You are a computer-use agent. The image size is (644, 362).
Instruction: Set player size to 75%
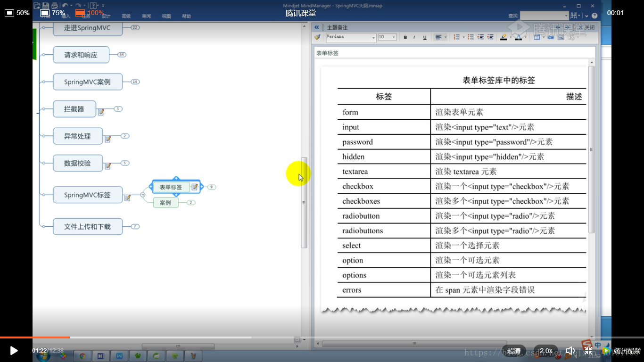tap(53, 13)
